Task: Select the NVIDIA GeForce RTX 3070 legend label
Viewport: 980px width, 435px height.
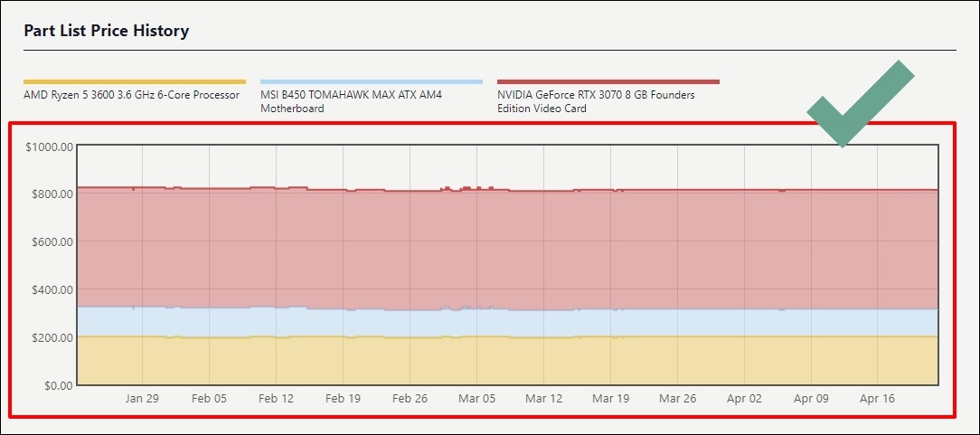Action: [596, 101]
